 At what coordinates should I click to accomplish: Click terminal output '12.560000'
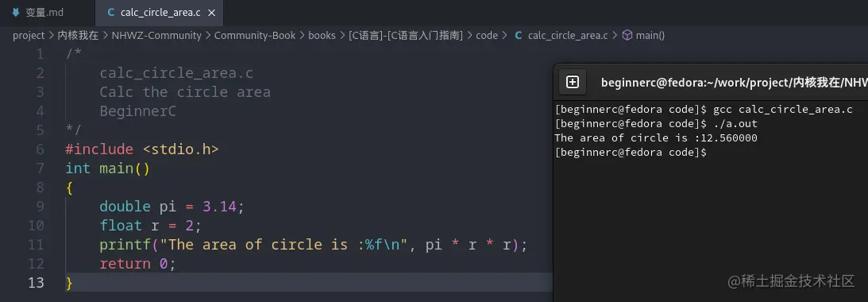(x=728, y=138)
